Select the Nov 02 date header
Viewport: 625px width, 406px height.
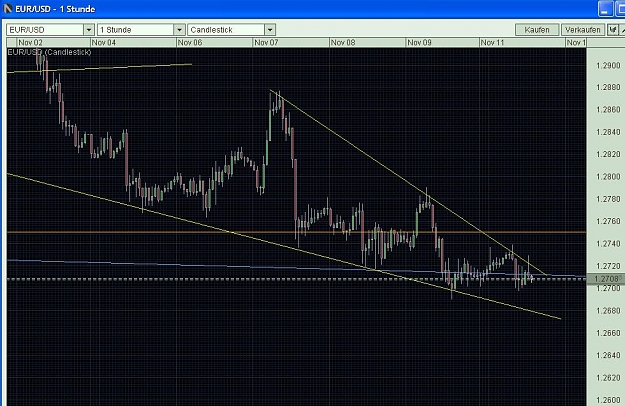[30, 43]
